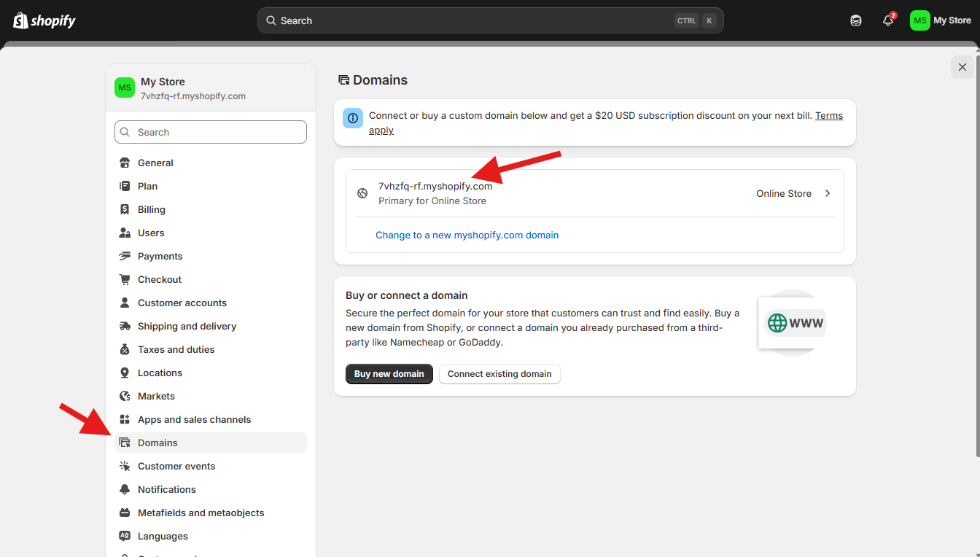Click the Apps and sales channels icon
Screen dimensions: 980x557
(x=125, y=419)
